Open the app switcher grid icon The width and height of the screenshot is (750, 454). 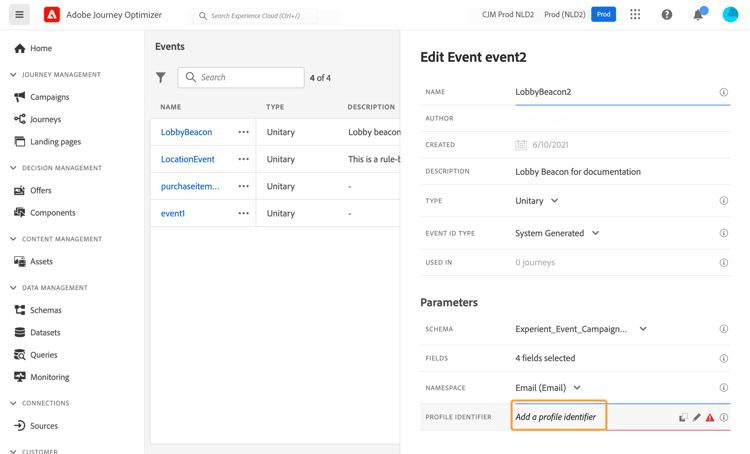(x=635, y=14)
